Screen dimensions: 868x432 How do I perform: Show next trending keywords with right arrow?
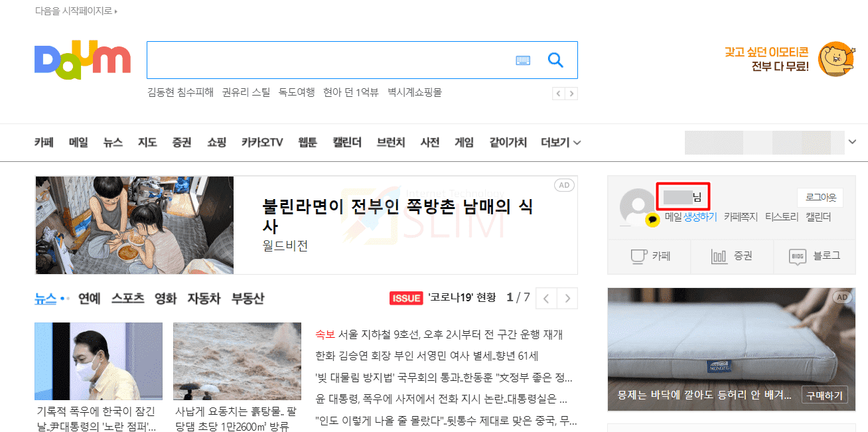(571, 94)
